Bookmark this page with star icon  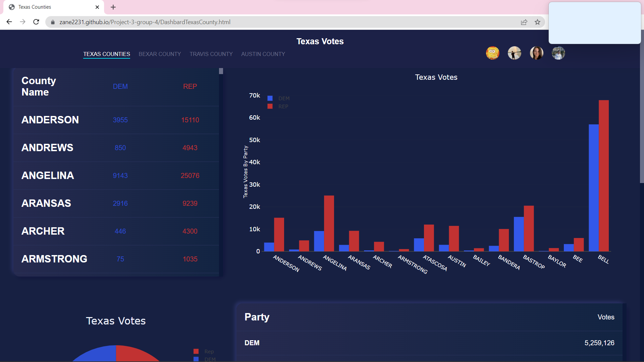tap(537, 22)
